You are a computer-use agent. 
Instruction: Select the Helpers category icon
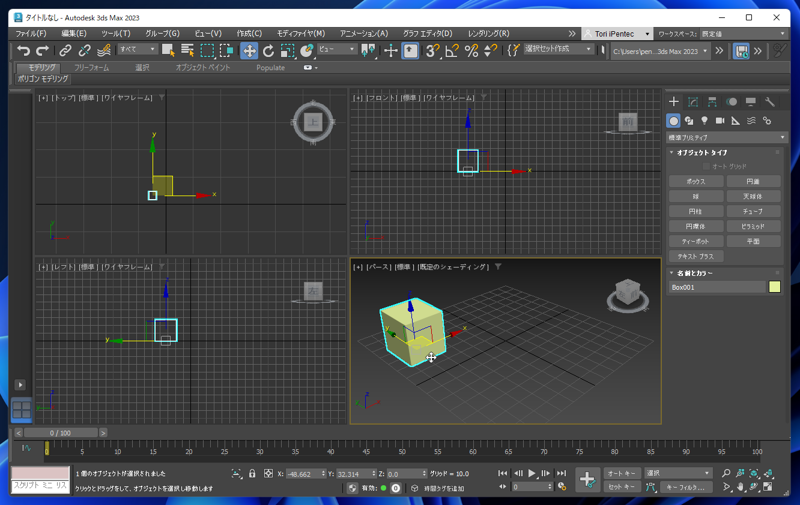click(735, 121)
